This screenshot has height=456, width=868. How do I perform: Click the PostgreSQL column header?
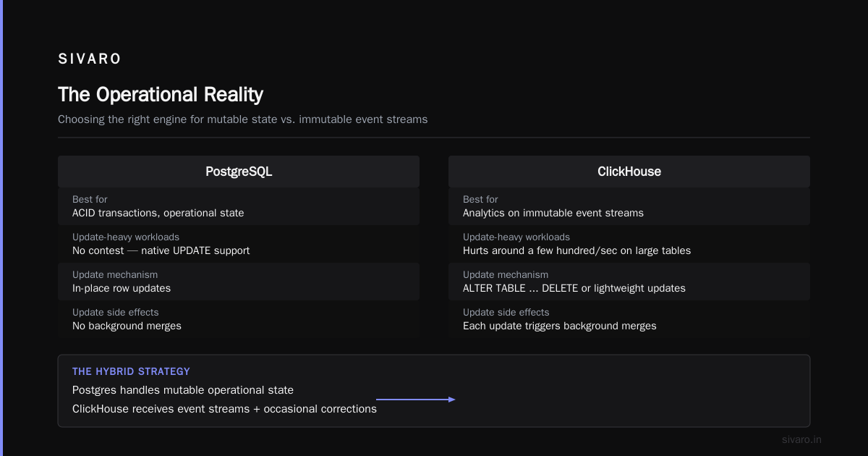[x=239, y=172]
